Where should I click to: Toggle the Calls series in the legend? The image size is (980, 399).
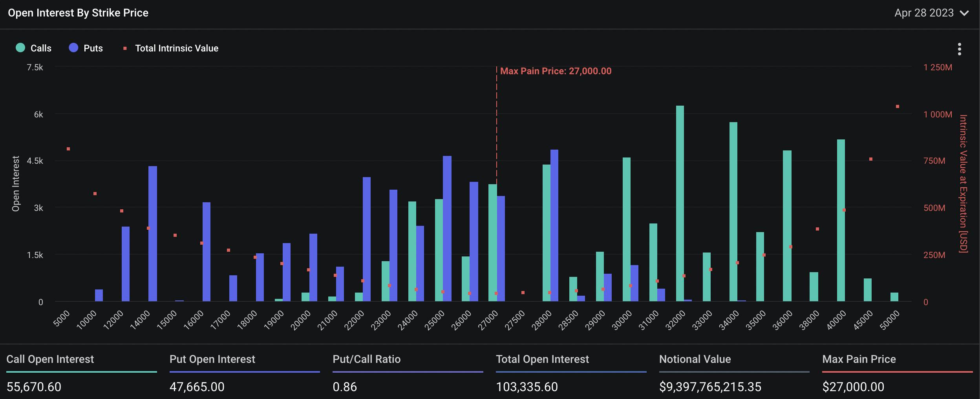tap(34, 48)
